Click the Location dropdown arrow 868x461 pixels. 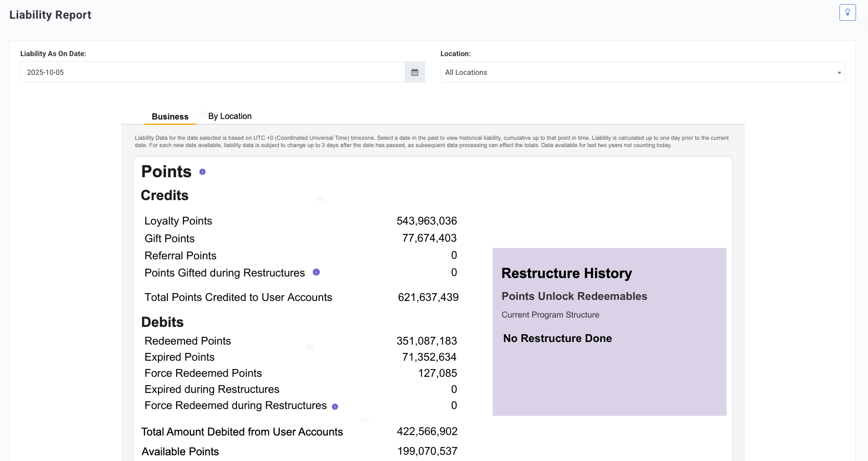839,73
